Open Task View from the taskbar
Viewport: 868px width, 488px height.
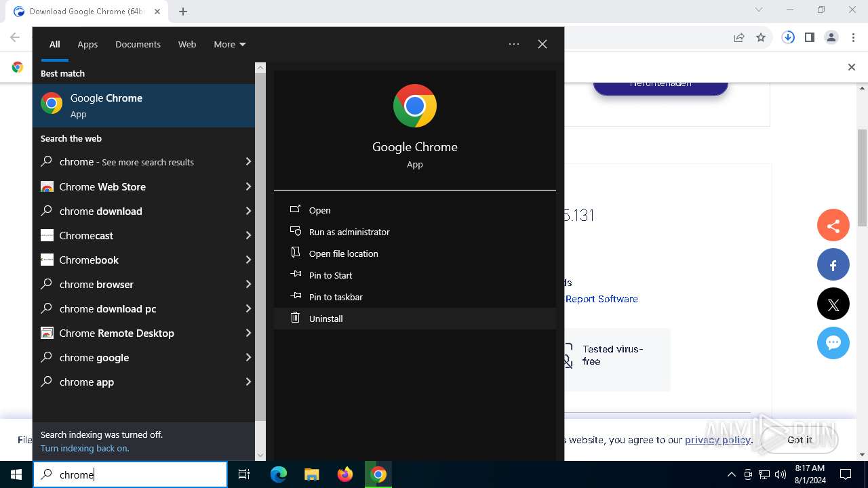[244, 474]
